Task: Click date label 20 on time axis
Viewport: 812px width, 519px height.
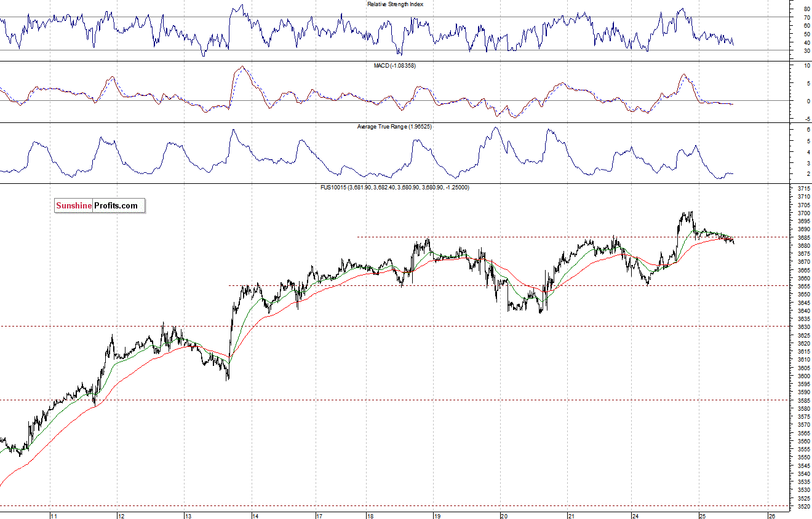Action: pos(504,516)
